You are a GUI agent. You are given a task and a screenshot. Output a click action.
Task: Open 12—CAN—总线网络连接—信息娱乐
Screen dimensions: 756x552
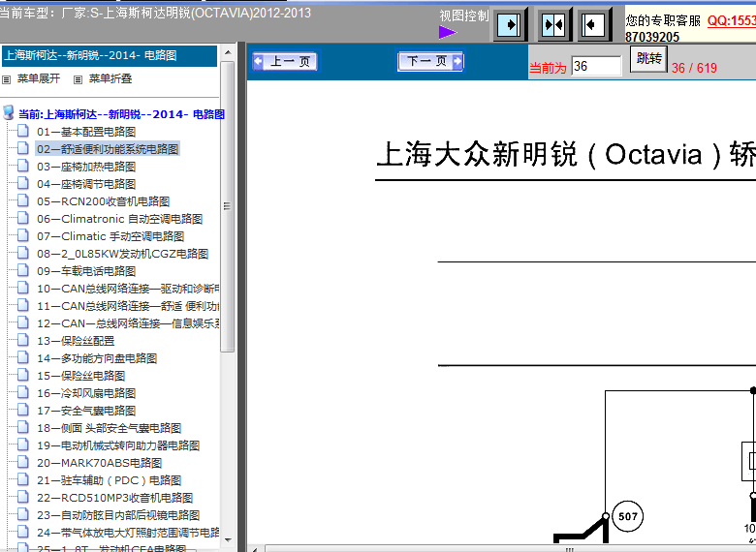128,323
